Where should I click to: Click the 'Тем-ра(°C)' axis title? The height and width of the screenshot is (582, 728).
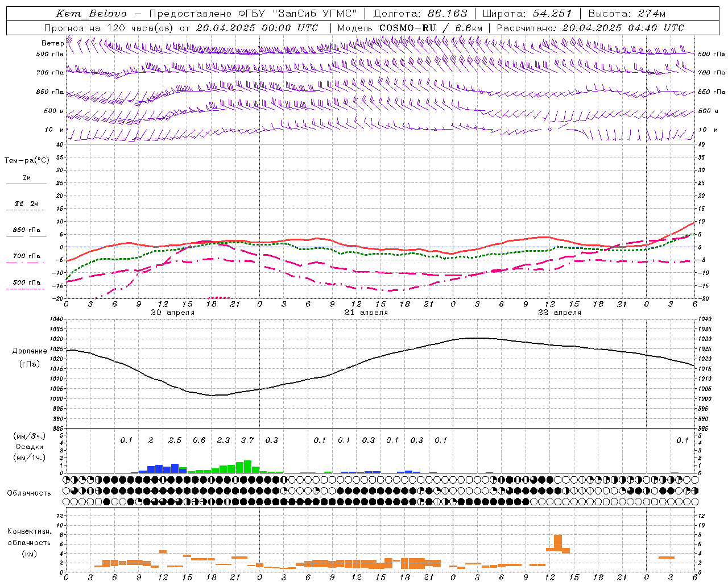pyautogui.click(x=27, y=161)
